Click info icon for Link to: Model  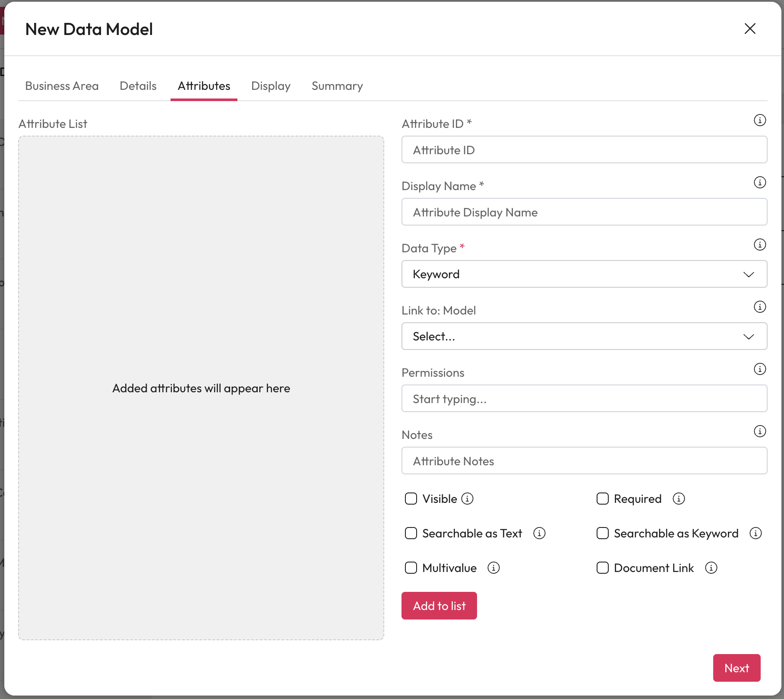pyautogui.click(x=759, y=307)
